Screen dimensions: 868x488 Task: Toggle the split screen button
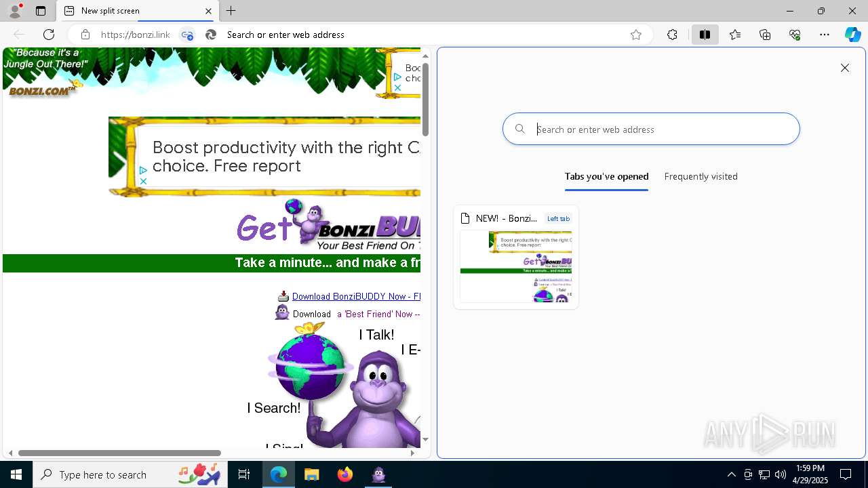coord(705,35)
